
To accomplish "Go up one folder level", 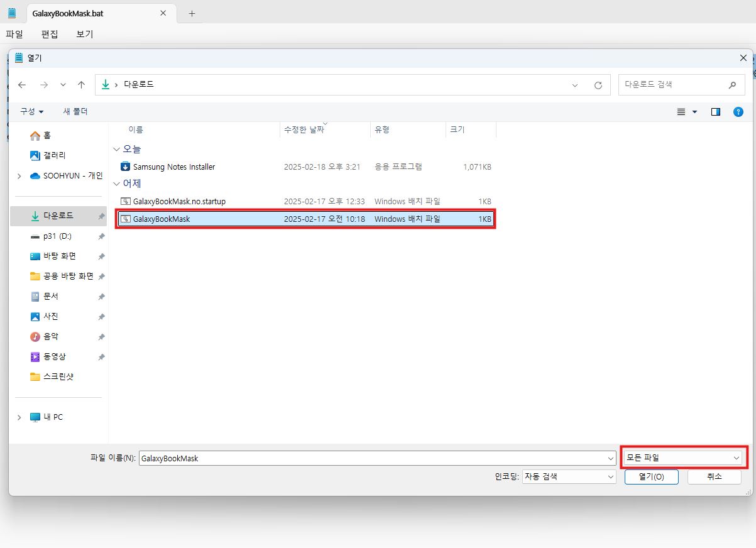I will coord(81,85).
